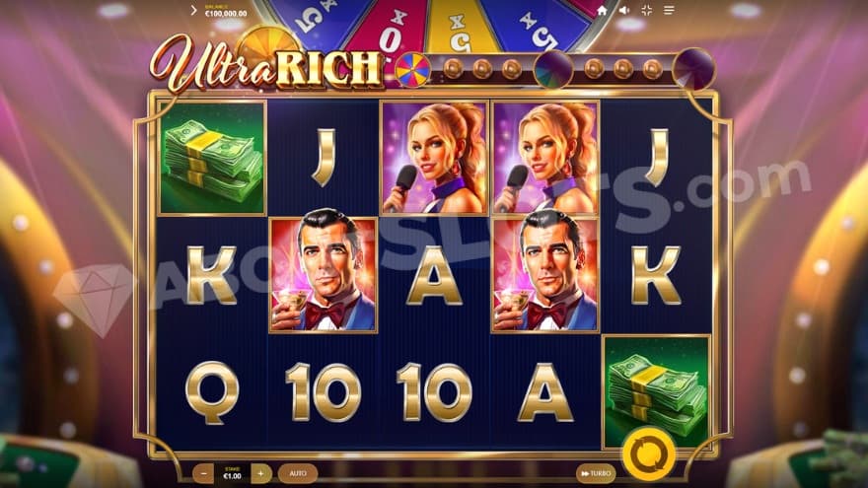Increase stake with the plus button
The image size is (868, 488).
[260, 473]
